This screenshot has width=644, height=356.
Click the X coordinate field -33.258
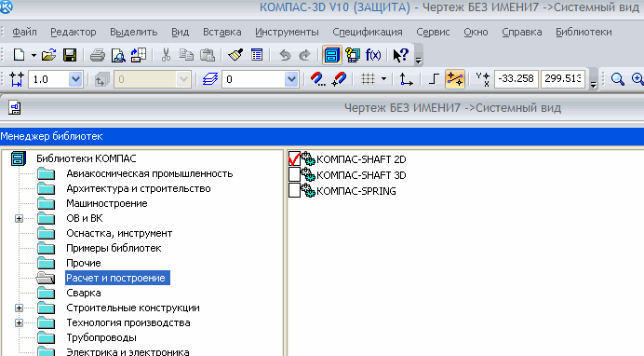tap(517, 78)
